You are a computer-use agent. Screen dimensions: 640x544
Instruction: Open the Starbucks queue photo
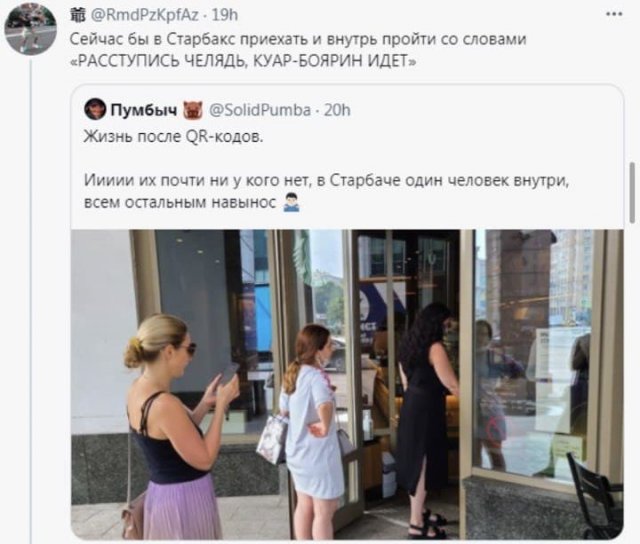tap(347, 384)
